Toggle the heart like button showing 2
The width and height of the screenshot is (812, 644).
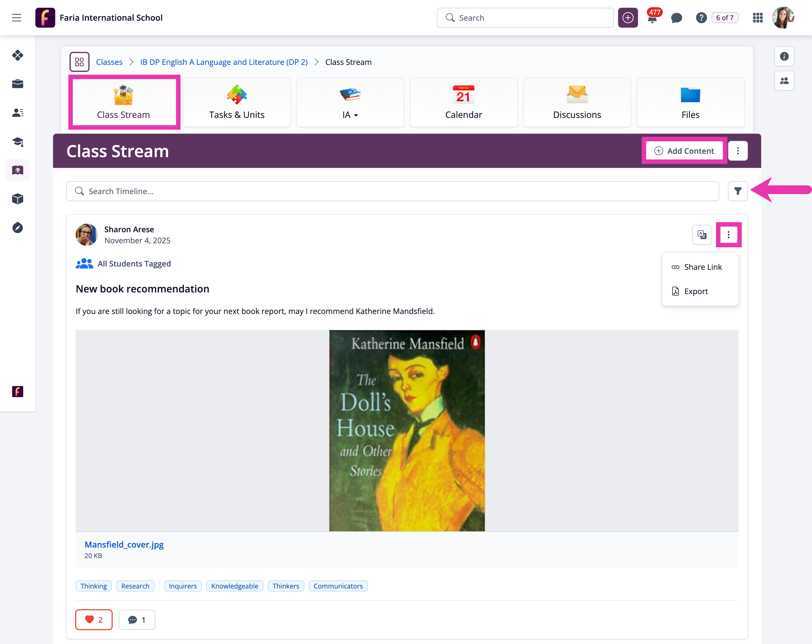(94, 619)
